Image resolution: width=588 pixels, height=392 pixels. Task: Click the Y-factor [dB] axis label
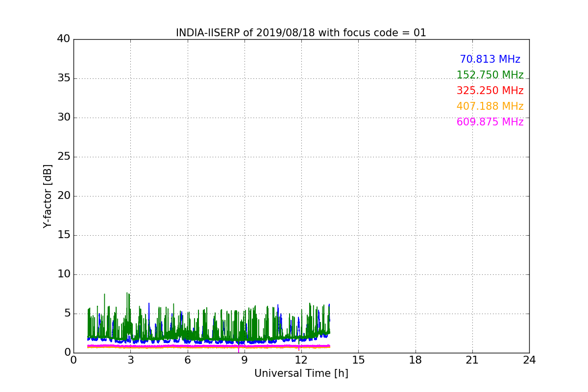click(48, 196)
